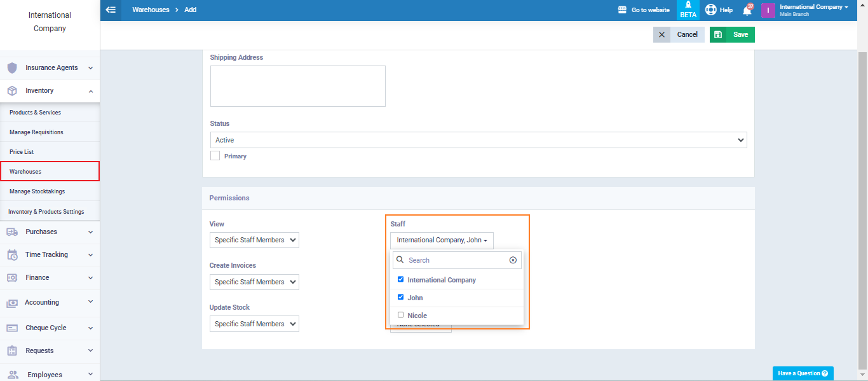The height and width of the screenshot is (381, 868).
Task: Open Products & Services in the sidebar
Action: pyautogui.click(x=36, y=113)
